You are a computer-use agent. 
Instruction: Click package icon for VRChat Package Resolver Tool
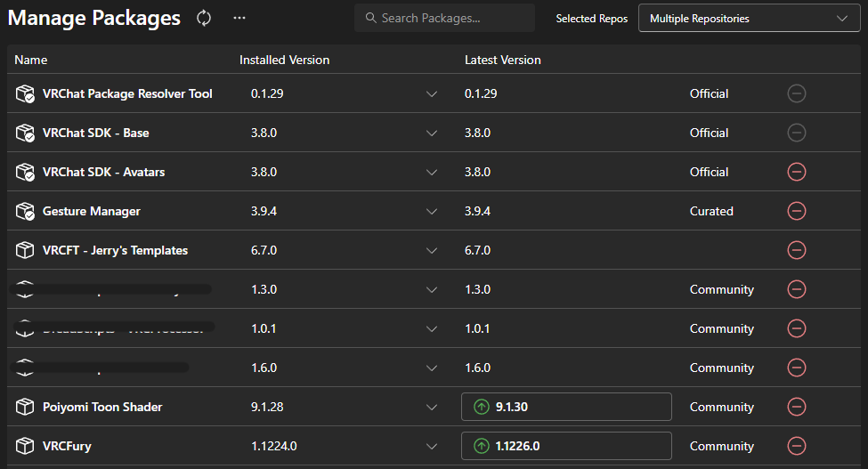point(25,94)
